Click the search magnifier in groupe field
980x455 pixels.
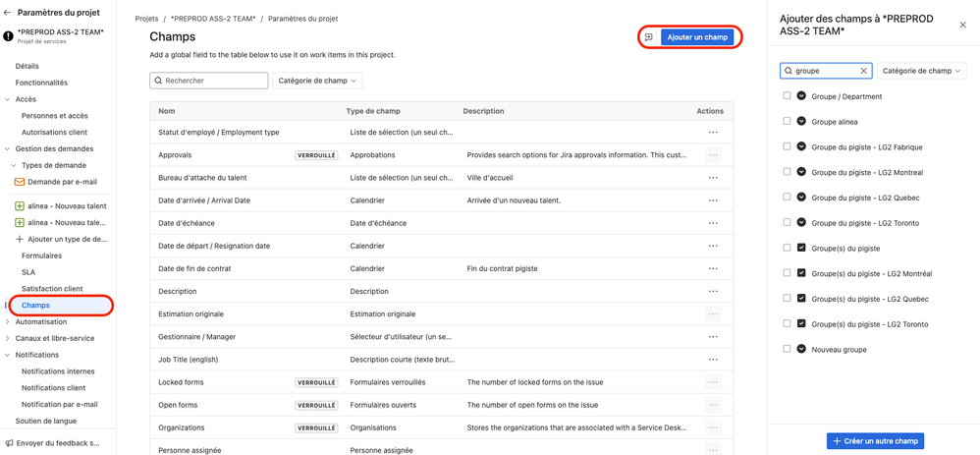click(789, 72)
